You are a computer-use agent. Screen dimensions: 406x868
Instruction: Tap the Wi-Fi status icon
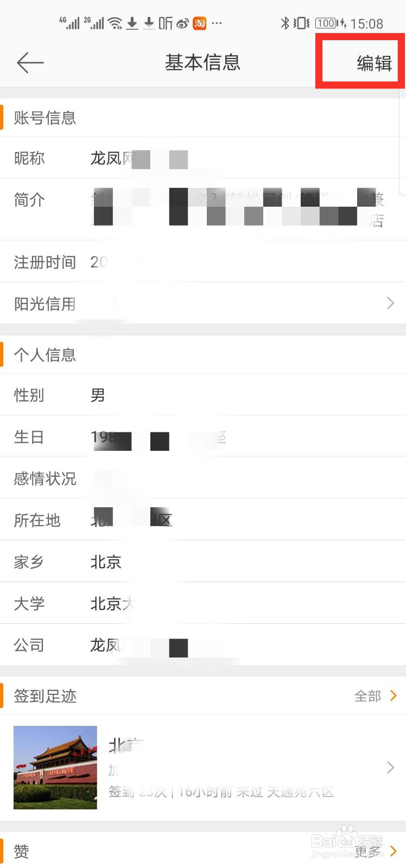coord(115,23)
